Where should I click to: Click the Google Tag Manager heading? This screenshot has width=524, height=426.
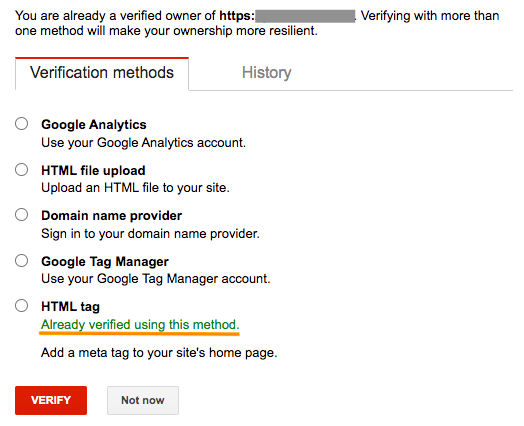pyautogui.click(x=105, y=262)
